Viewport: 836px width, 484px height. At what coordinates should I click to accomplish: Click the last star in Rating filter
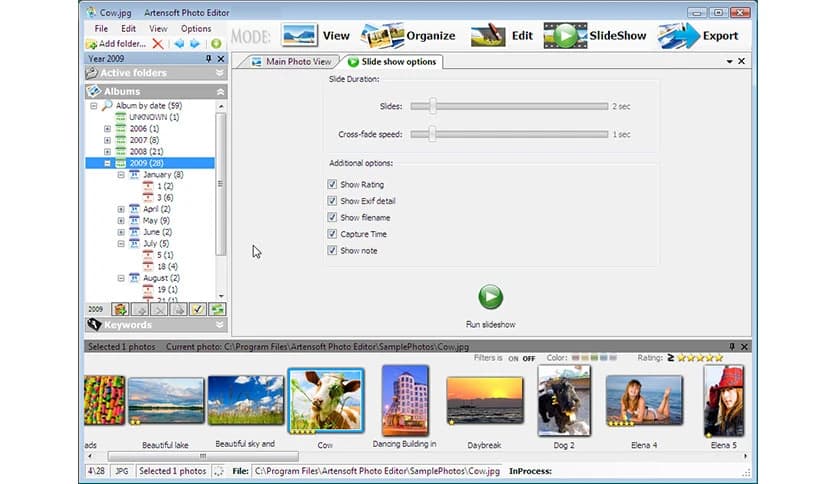(x=719, y=358)
